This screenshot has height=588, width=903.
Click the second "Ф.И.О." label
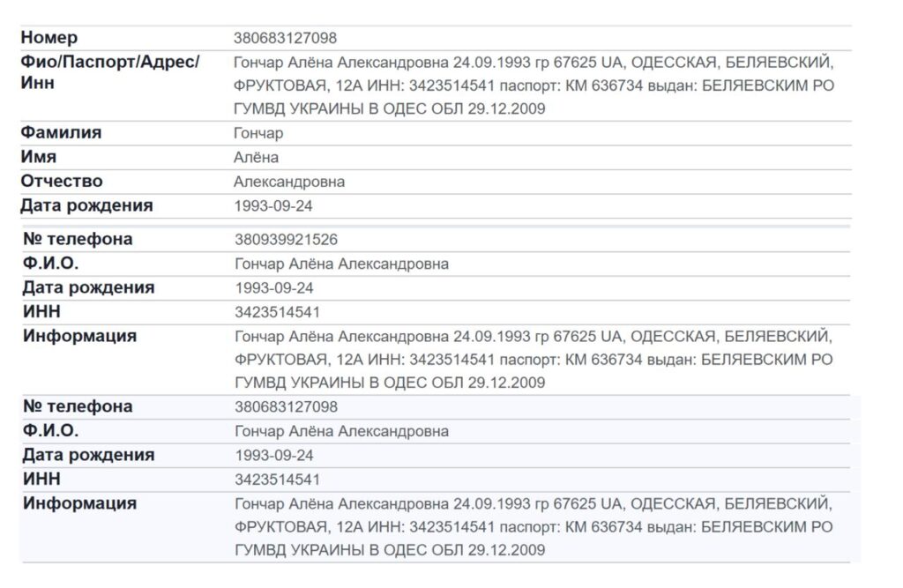point(50,431)
